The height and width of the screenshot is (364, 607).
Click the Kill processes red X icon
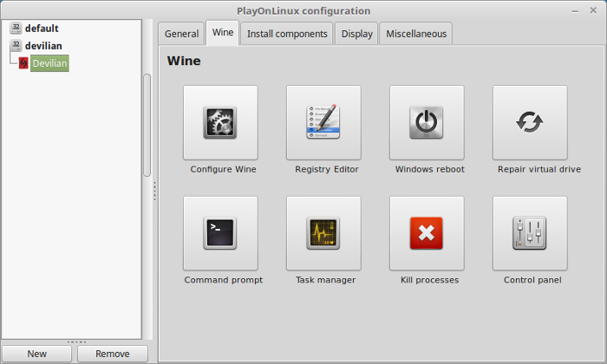[x=427, y=233]
